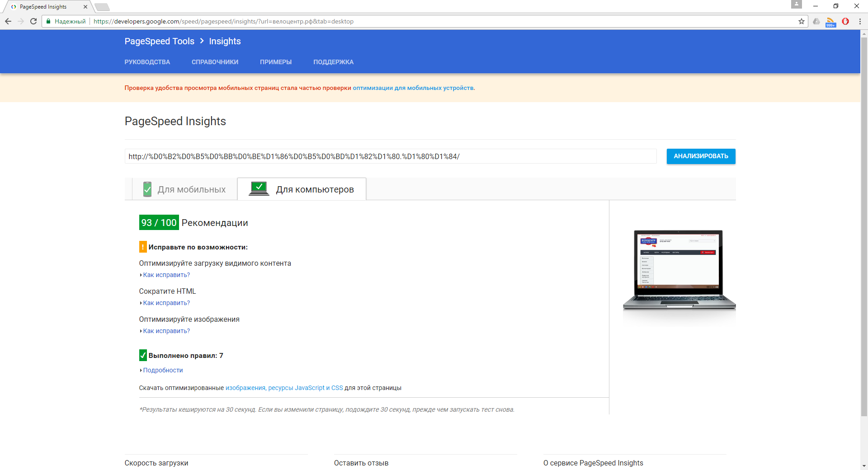Open the PageSpeed Tools header link
868x470 pixels.
click(160, 41)
